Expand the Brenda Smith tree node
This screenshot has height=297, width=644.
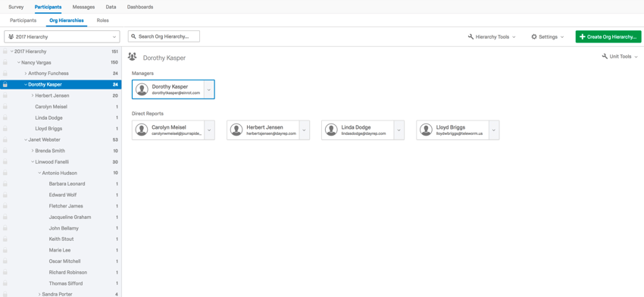pos(33,151)
